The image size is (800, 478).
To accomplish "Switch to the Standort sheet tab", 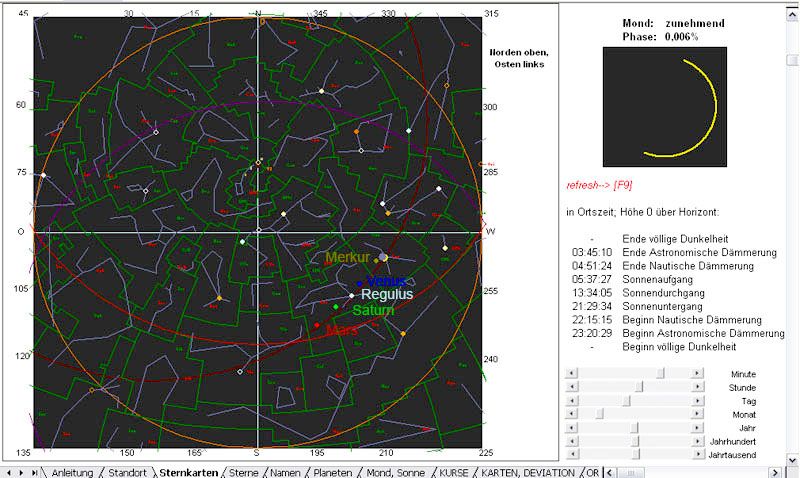I will click(127, 472).
